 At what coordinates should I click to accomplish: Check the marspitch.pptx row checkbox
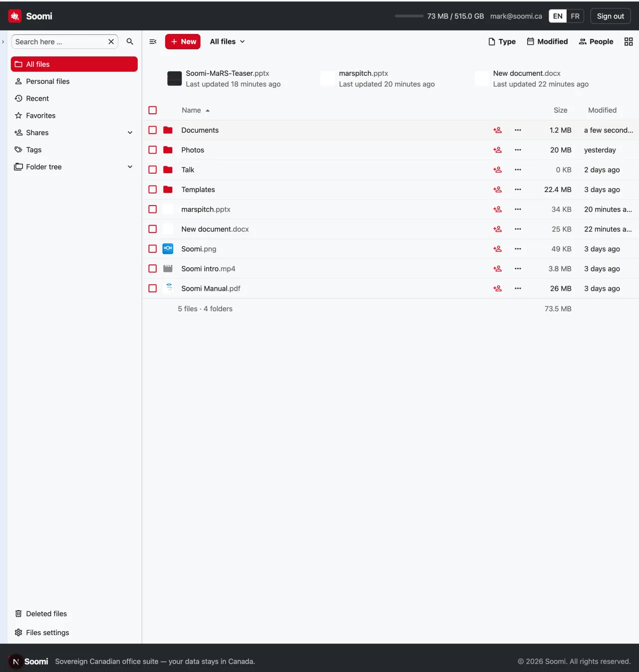153,210
